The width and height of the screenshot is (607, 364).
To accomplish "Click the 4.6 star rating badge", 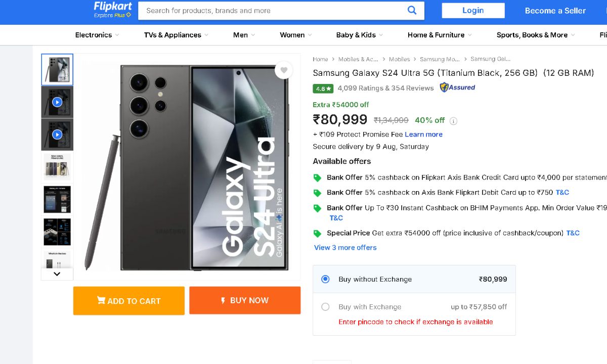I will (x=323, y=88).
